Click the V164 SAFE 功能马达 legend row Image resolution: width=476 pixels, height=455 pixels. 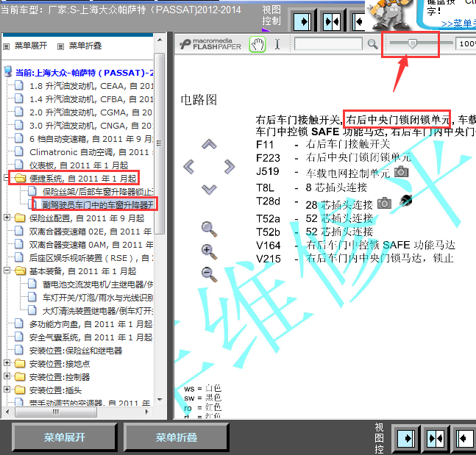355,245
